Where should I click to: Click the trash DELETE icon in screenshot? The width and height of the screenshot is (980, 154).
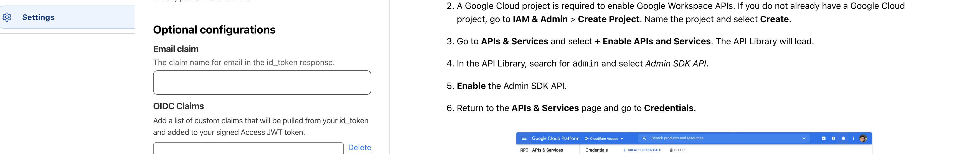(671, 150)
